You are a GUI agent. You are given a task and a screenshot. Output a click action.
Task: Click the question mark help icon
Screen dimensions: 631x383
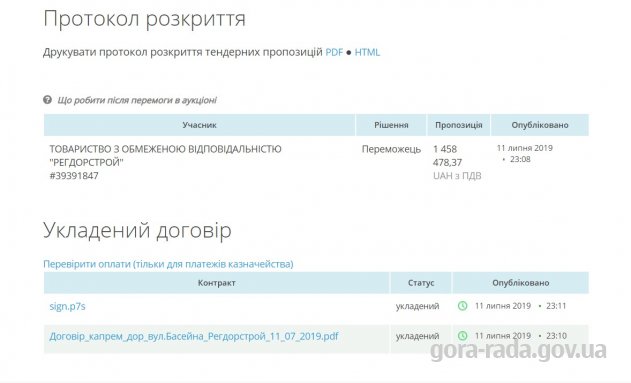[x=47, y=99]
